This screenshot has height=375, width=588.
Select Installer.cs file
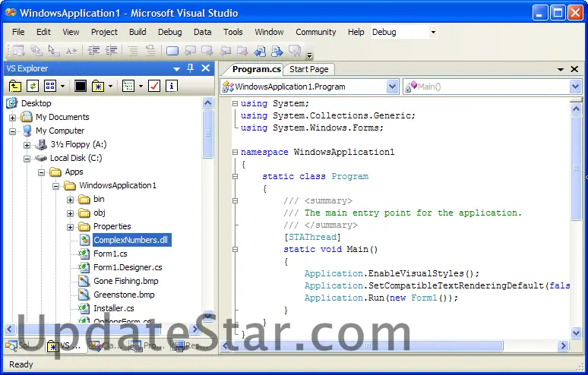114,308
